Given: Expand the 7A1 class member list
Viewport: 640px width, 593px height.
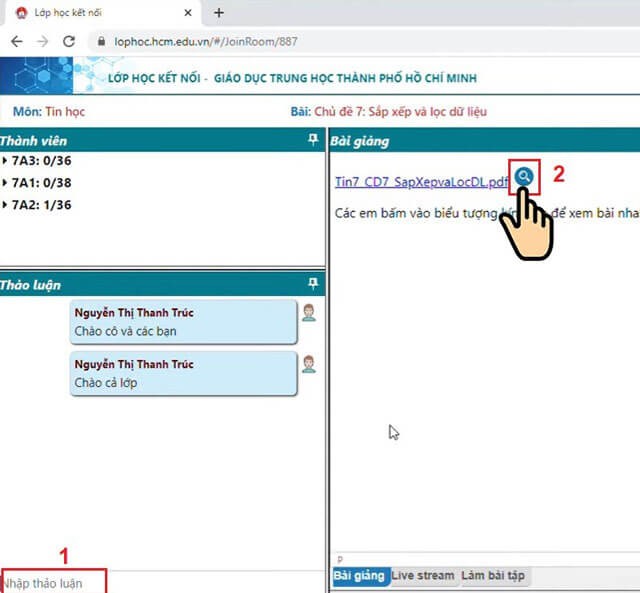Looking at the screenshot, I should pyautogui.click(x=5, y=183).
